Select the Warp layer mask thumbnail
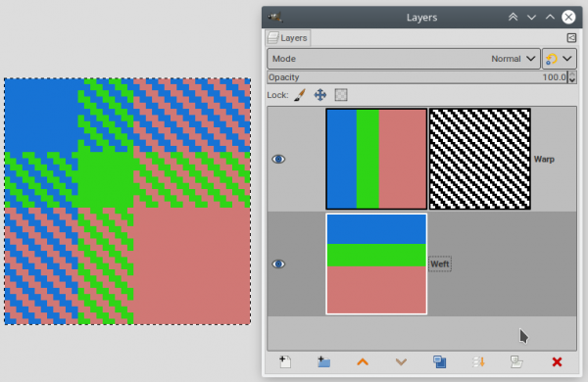The height and width of the screenshot is (382, 588). pos(479,159)
